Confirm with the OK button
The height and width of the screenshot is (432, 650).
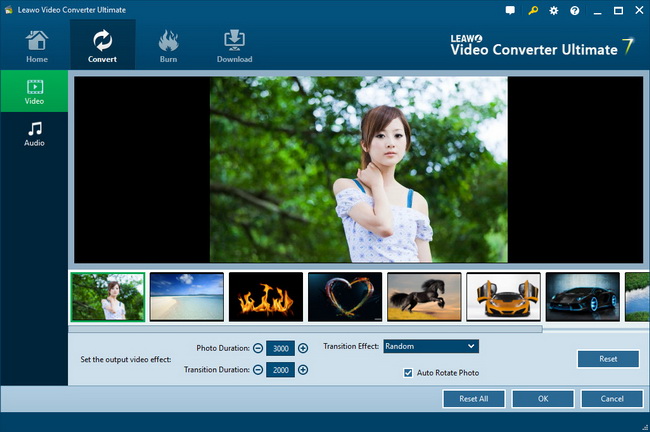pyautogui.click(x=542, y=399)
